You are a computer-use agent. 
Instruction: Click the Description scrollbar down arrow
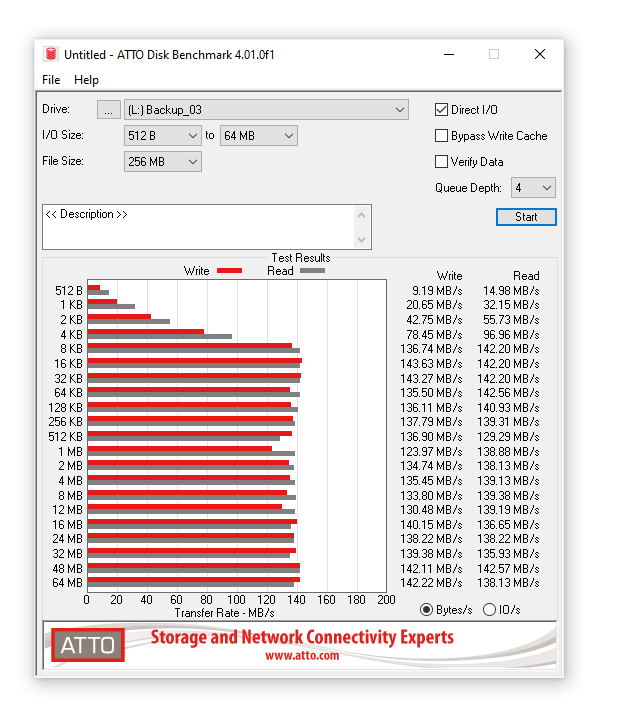(x=362, y=239)
